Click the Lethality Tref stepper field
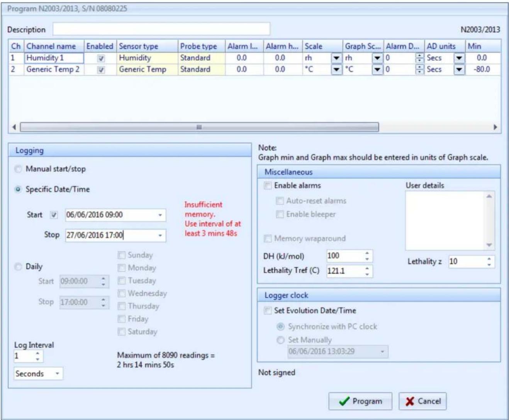Image resolution: width=509 pixels, height=420 pixels. [x=350, y=271]
